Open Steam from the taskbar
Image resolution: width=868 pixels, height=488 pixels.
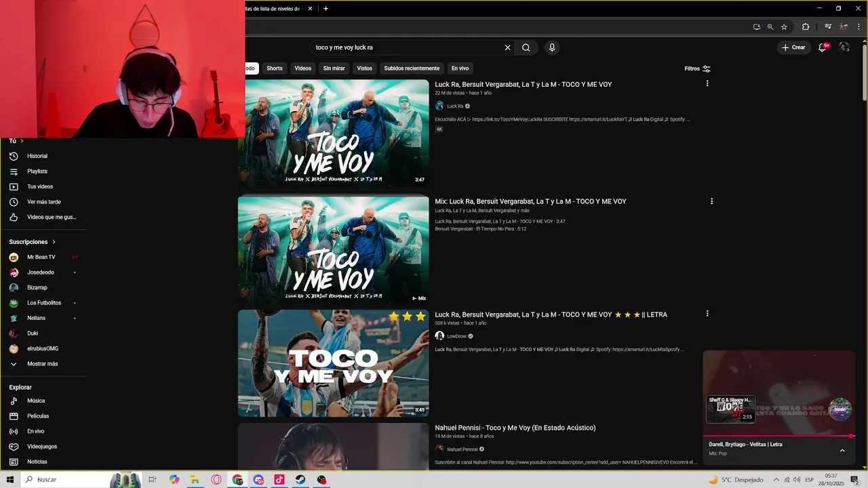click(300, 479)
